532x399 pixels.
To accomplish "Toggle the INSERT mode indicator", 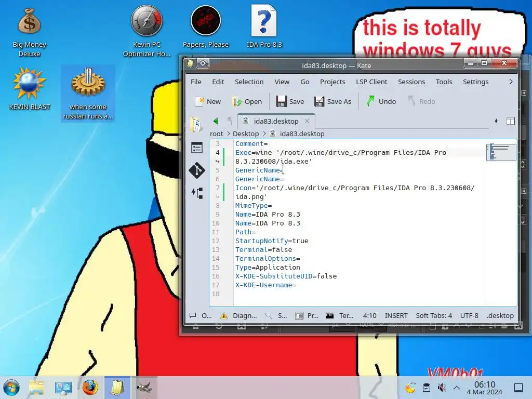I will coord(396,315).
